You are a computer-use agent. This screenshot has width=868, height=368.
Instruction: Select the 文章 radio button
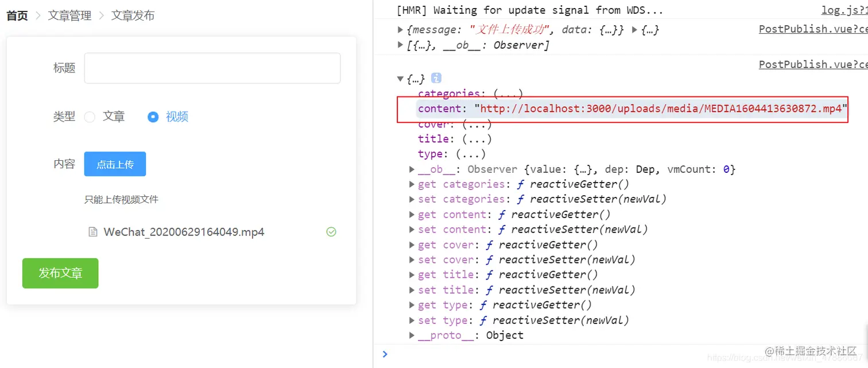(90, 117)
